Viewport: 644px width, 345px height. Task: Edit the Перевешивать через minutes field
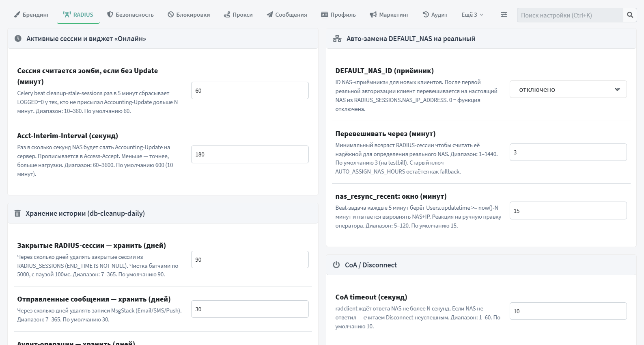[x=568, y=152]
